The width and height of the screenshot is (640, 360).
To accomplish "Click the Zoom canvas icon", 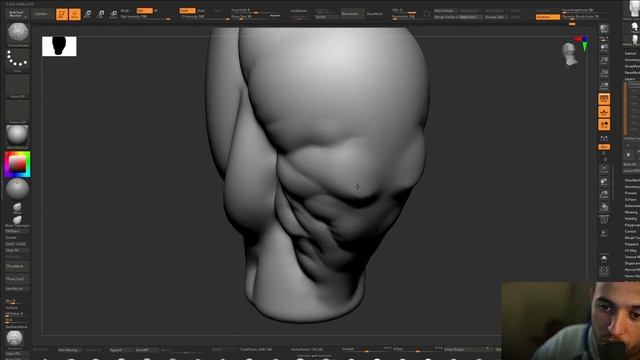I will pos(604,60).
